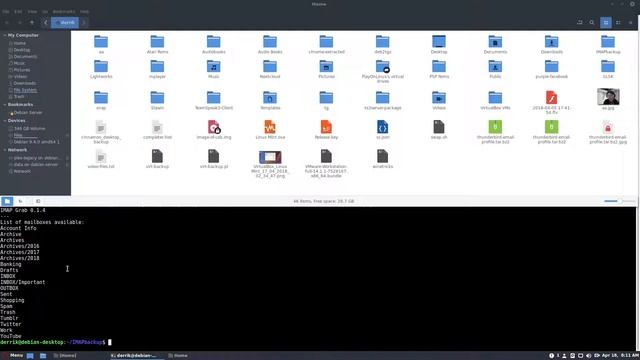The height and width of the screenshot is (360, 640).
Task: Select the videofiles.txt file
Action: (x=101, y=159)
